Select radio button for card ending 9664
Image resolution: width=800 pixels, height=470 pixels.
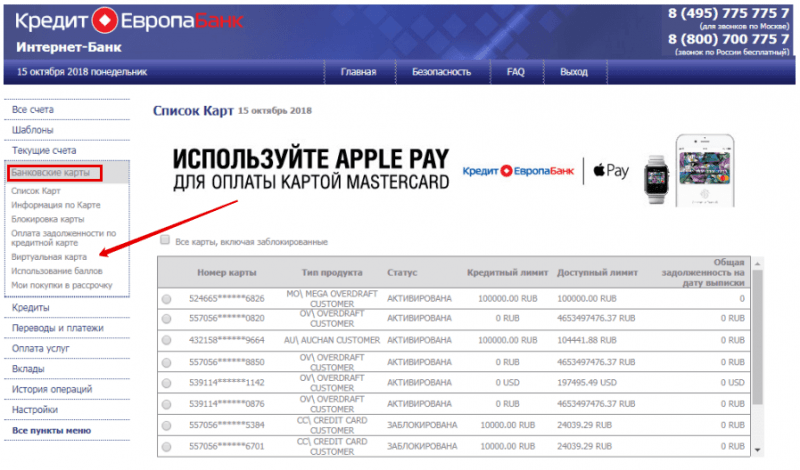[x=167, y=340]
